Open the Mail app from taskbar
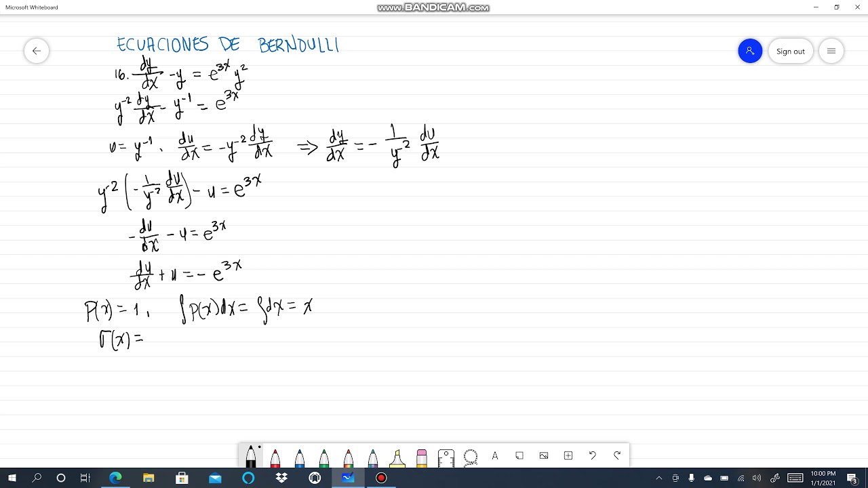The height and width of the screenshot is (488, 868). click(x=215, y=478)
